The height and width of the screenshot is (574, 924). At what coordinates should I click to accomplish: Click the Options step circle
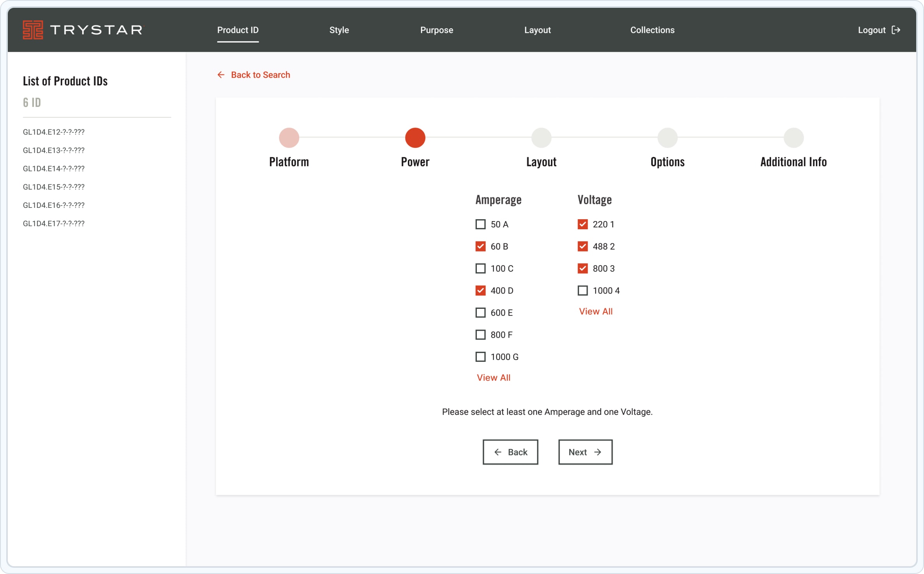tap(667, 137)
